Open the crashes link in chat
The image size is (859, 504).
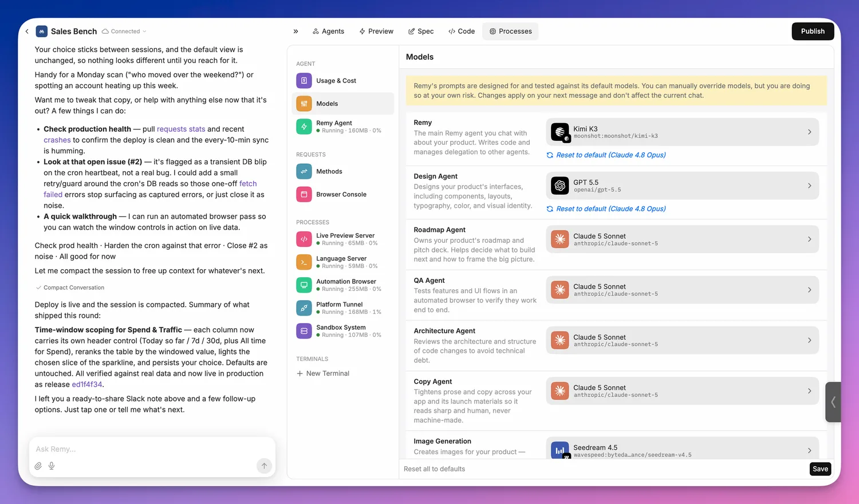(x=57, y=140)
